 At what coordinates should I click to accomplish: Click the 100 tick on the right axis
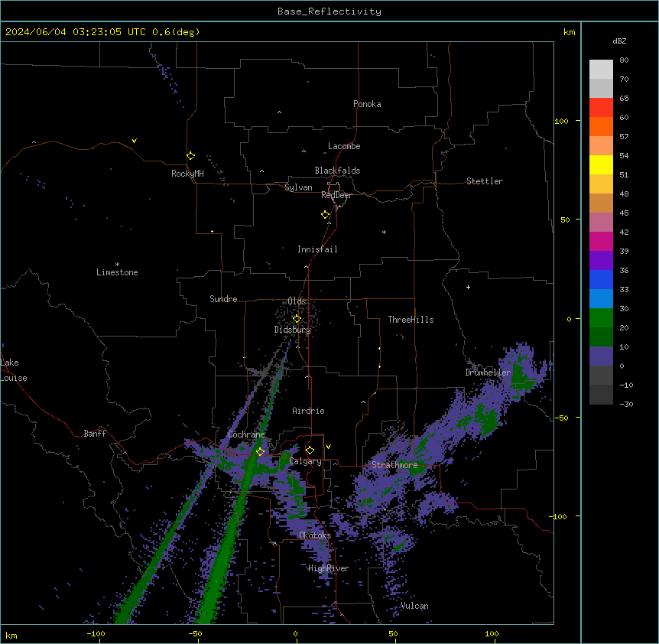[x=561, y=121]
